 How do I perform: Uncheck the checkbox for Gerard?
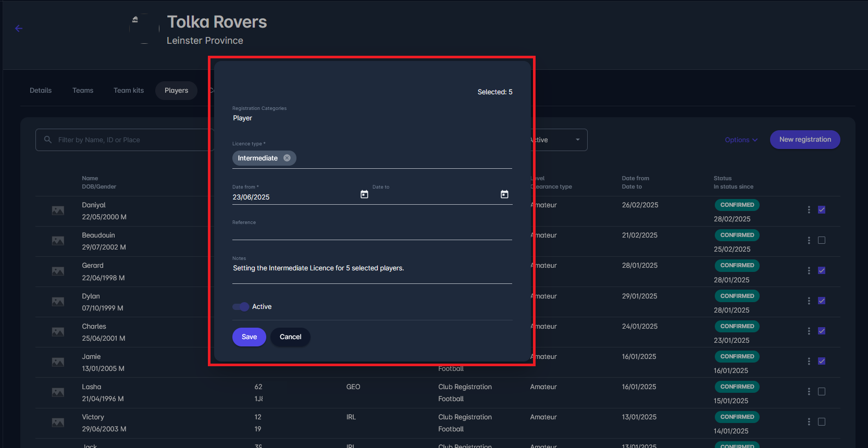[x=822, y=270]
